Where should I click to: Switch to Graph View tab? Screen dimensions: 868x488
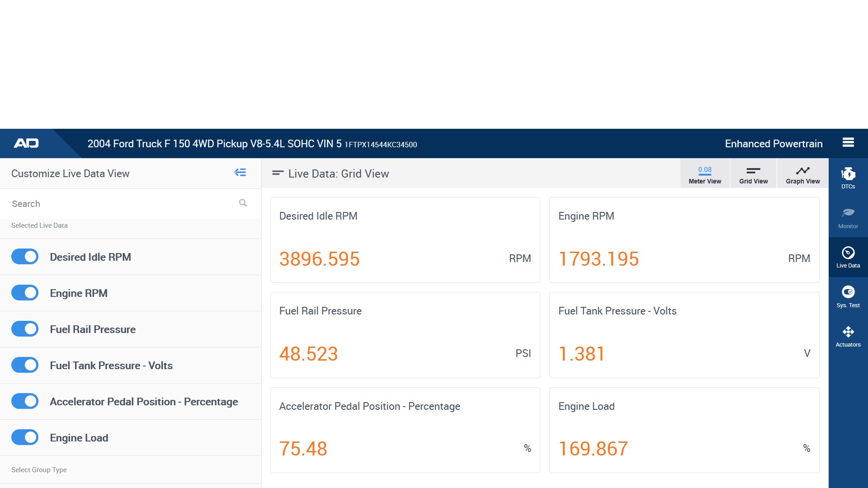[x=802, y=174]
